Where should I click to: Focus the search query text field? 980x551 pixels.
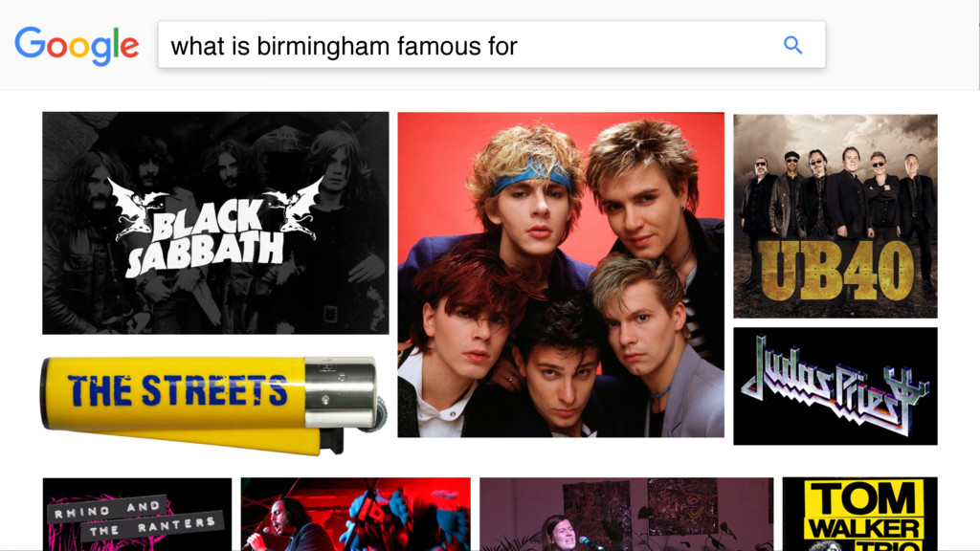(491, 45)
